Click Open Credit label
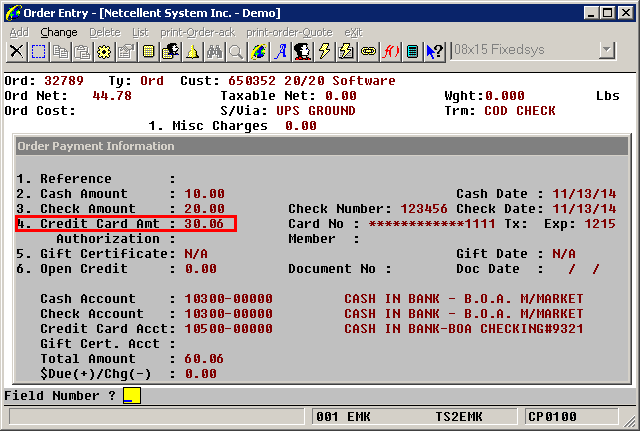Image resolution: width=640 pixels, height=431 pixels. tap(84, 269)
